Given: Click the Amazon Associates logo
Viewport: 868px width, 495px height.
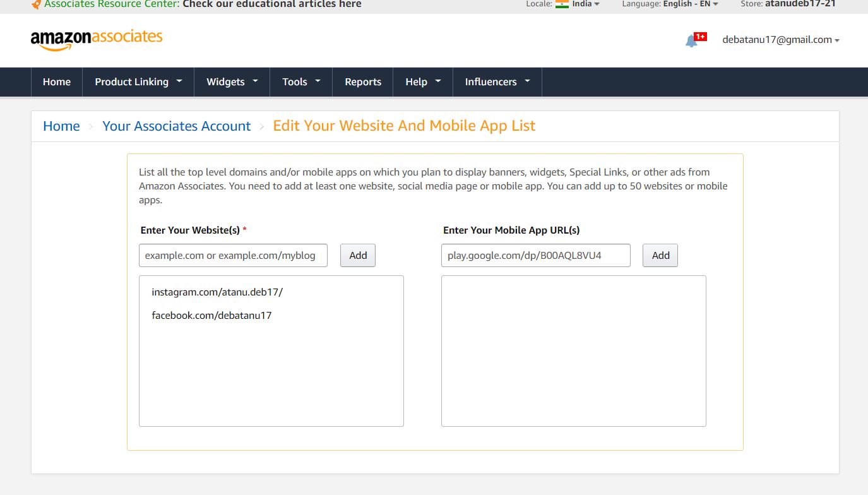Looking at the screenshot, I should 96,38.
